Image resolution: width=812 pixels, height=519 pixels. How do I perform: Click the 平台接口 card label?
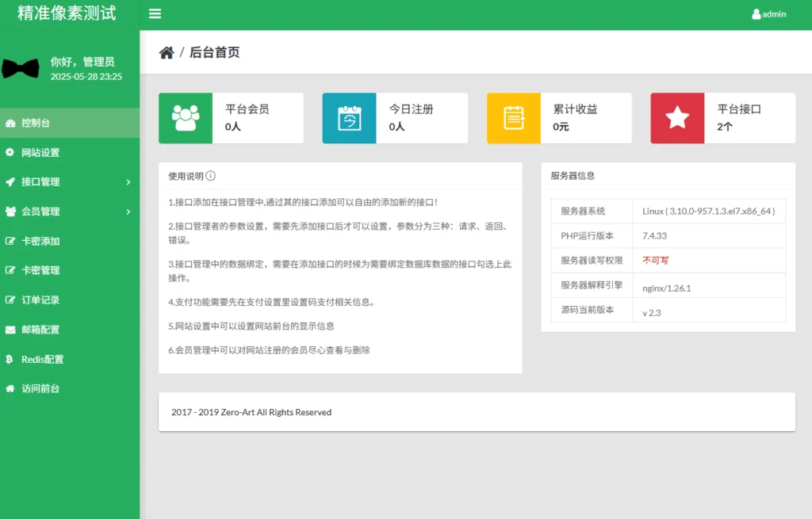pyautogui.click(x=739, y=109)
